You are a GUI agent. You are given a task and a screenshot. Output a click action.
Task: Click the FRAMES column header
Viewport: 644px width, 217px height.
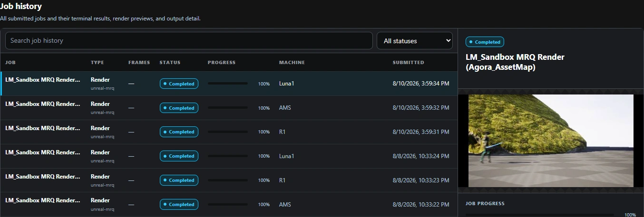click(139, 62)
